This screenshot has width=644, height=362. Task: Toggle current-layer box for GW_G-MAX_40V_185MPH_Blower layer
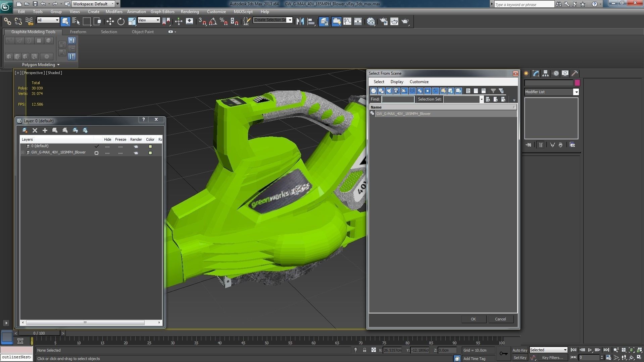(97, 153)
